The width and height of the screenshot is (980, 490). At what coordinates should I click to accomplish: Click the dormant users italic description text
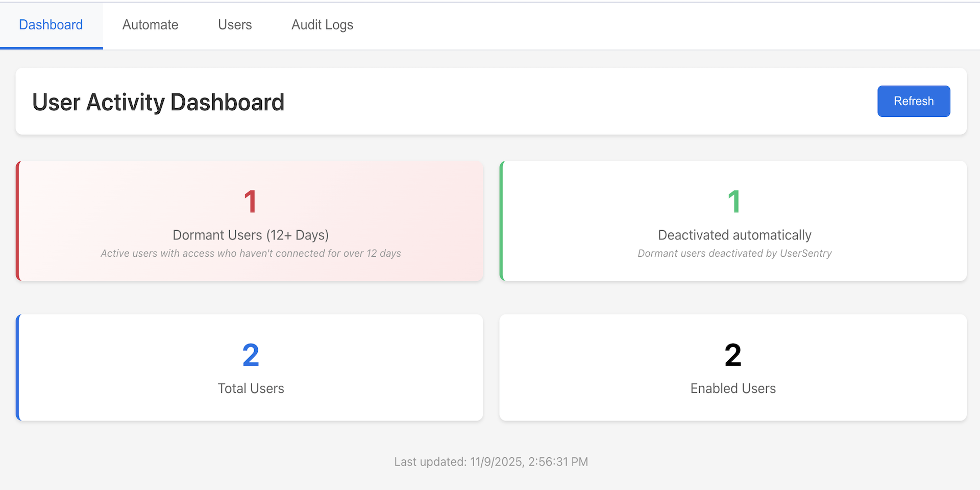click(x=251, y=254)
